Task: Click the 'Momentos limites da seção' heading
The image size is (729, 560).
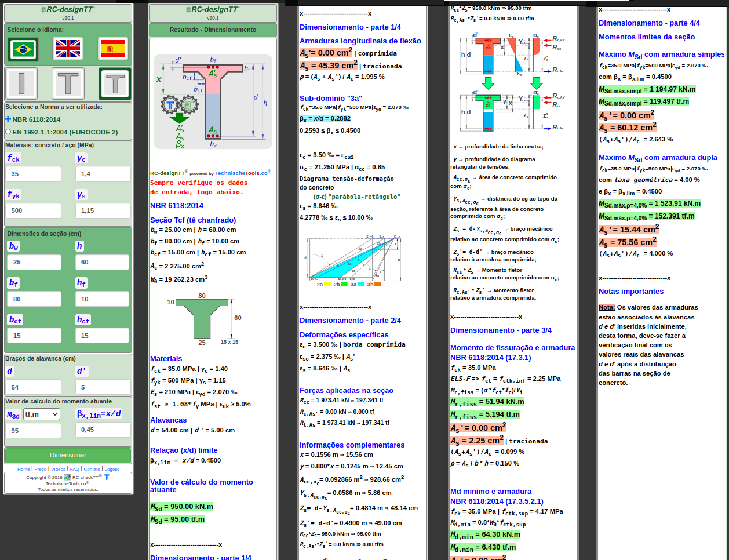Action: [x=647, y=37]
